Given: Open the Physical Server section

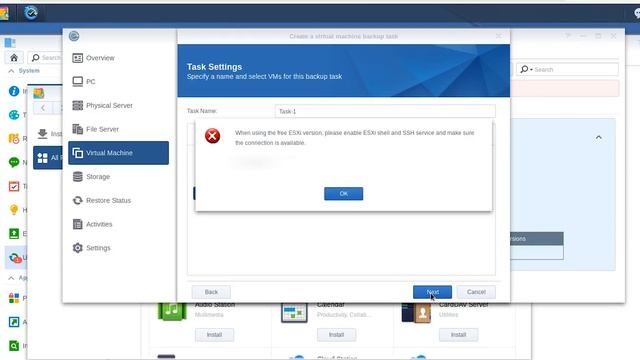Looking at the screenshot, I should coord(118,105).
